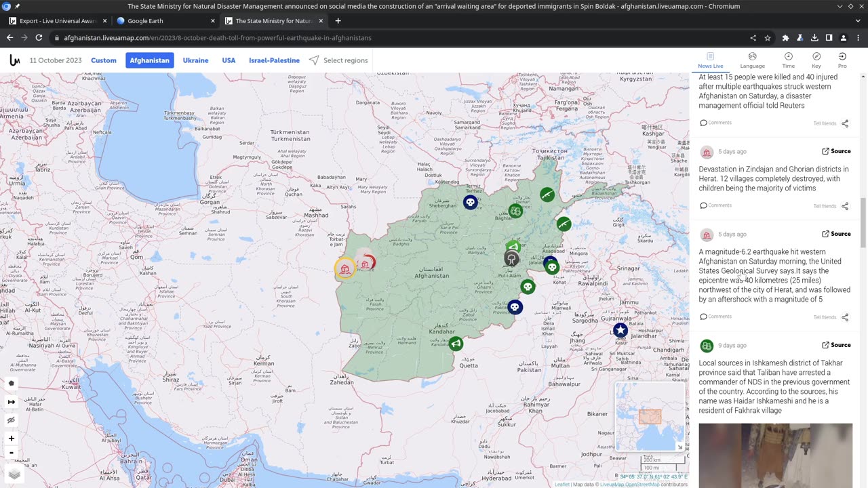Viewport: 868px width, 488px height.
Task: Select the draw polygon area tool
Action: 12,384
